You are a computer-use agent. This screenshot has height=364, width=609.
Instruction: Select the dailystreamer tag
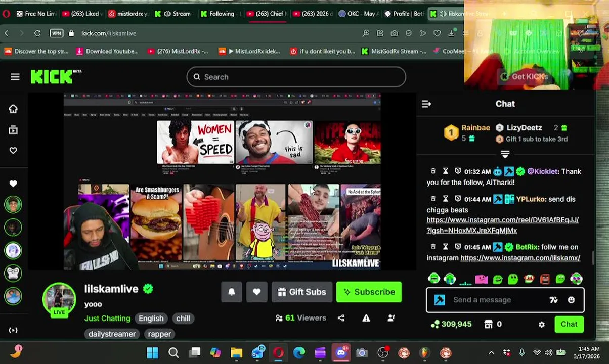[x=112, y=334]
